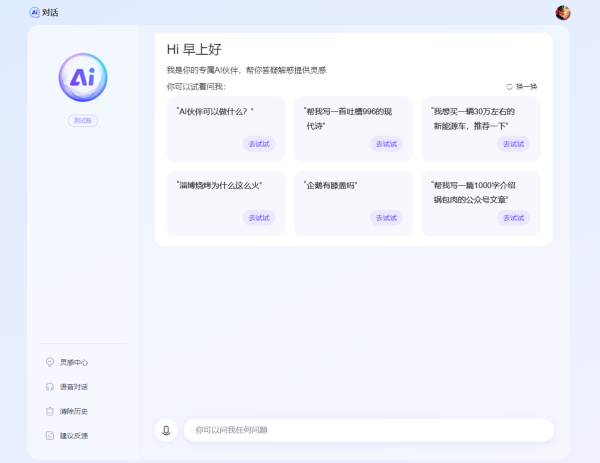The height and width of the screenshot is (463, 600).
Task: Click the large Ai logo in sidebar
Action: pyautogui.click(x=83, y=78)
